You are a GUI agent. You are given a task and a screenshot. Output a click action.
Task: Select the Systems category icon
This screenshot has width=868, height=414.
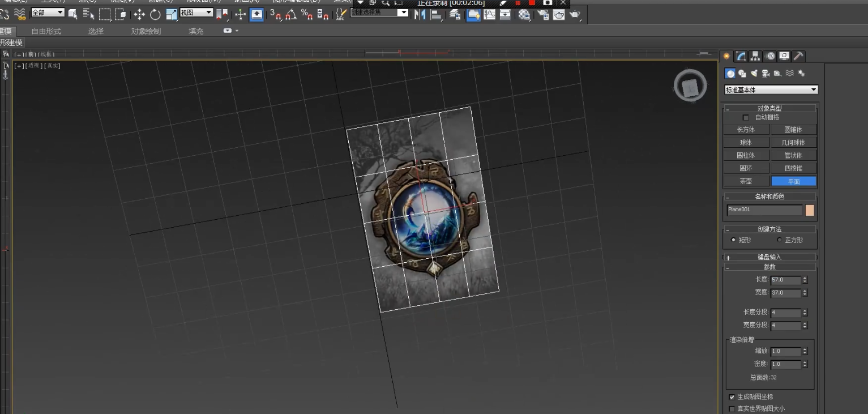(x=802, y=74)
